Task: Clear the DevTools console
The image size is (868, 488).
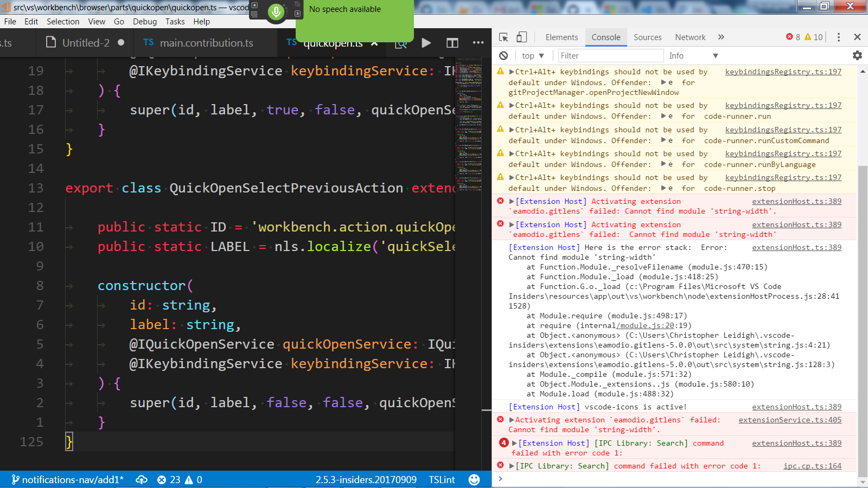Action: tap(504, 55)
